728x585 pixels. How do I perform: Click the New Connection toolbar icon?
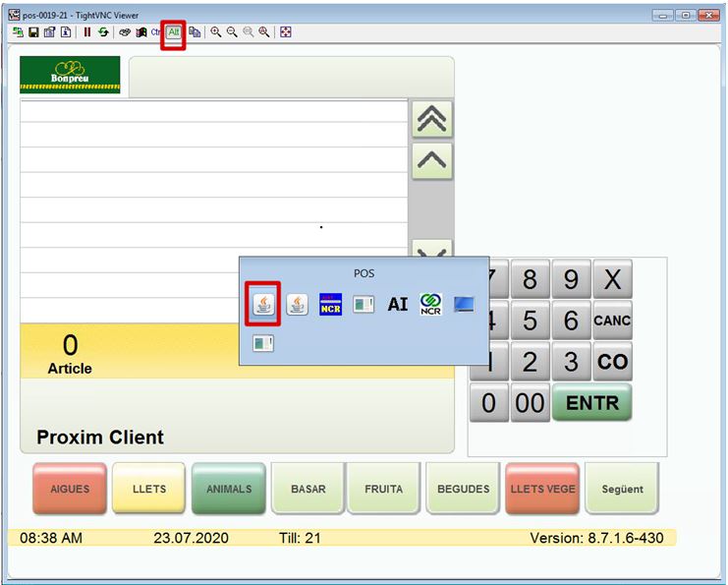[18, 32]
